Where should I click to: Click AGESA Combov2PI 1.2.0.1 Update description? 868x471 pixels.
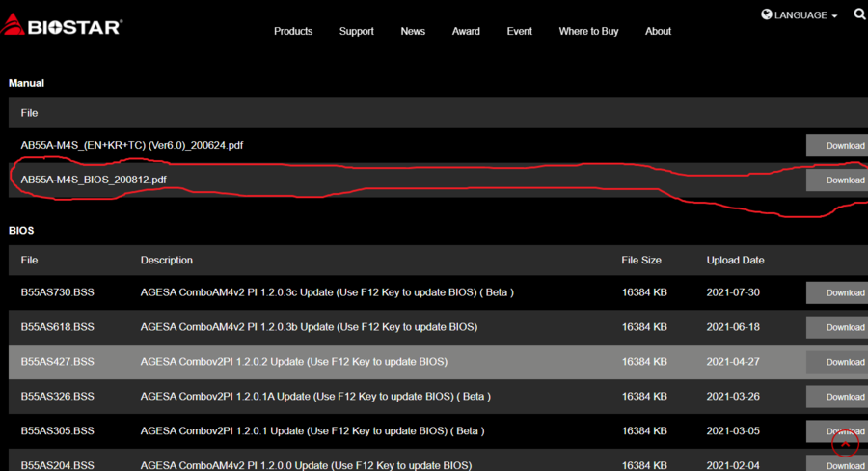312,430
